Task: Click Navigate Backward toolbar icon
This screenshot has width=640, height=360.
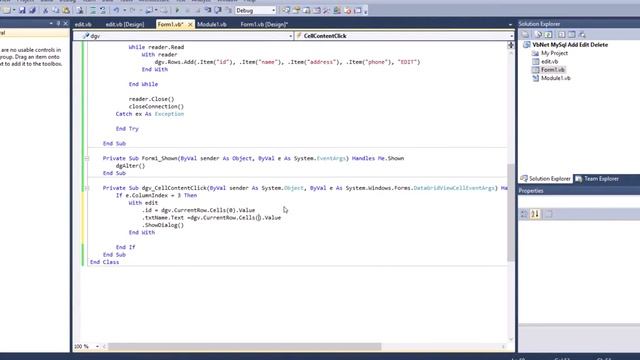Action: pos(149,10)
